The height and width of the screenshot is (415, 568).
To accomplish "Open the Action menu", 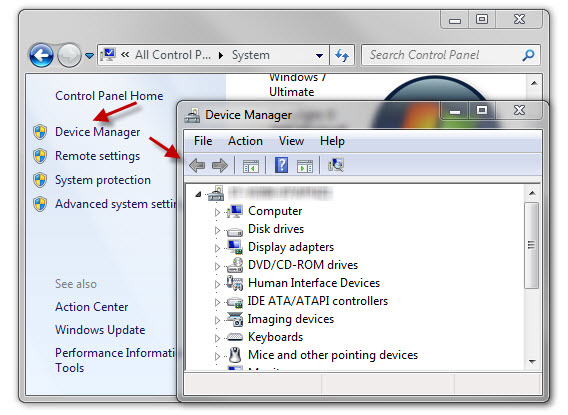I will [x=245, y=141].
